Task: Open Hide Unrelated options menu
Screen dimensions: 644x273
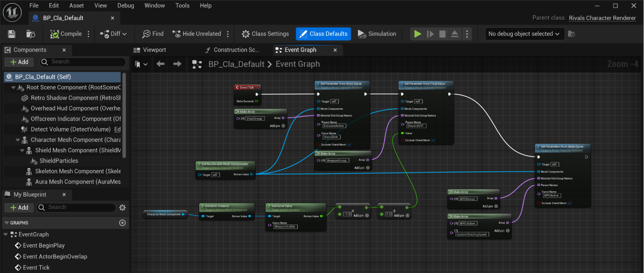Action: [x=228, y=34]
